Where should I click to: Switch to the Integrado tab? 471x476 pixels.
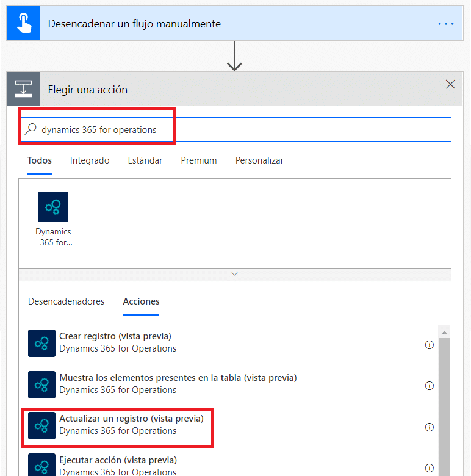coord(90,160)
